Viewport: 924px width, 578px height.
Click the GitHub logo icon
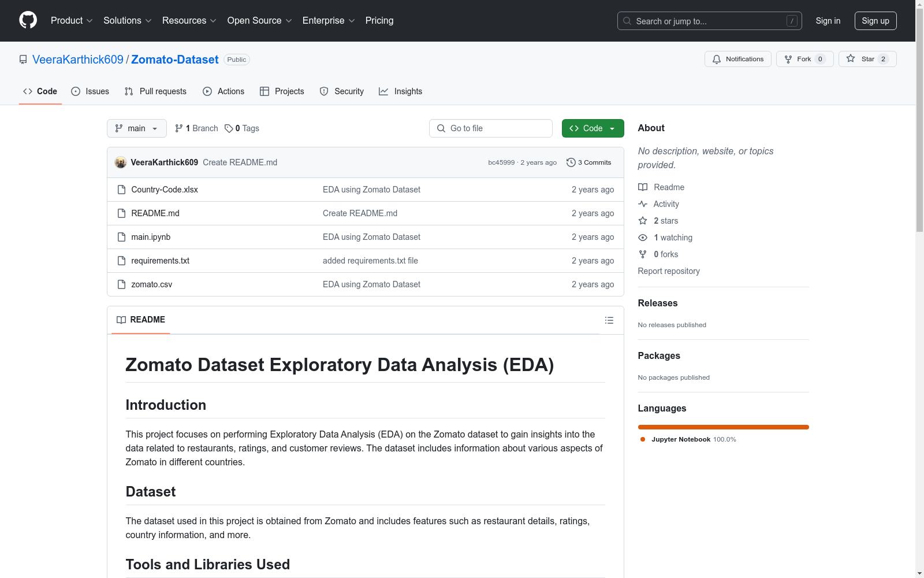[28, 20]
